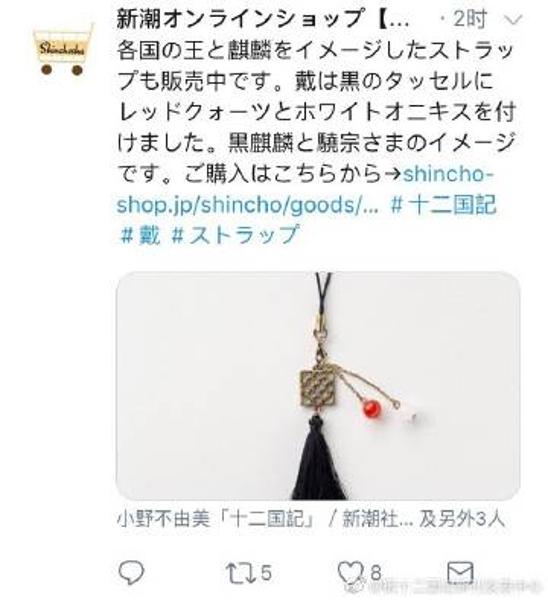Share via the envelope message icon
This screenshot has height=600, width=548.
tap(460, 573)
